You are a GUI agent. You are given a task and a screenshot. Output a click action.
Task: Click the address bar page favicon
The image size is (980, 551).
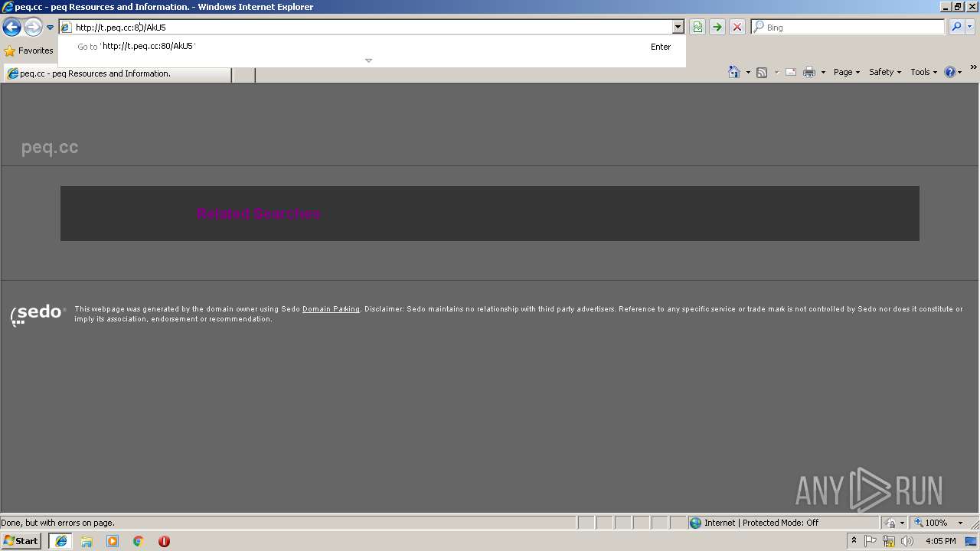66,27
